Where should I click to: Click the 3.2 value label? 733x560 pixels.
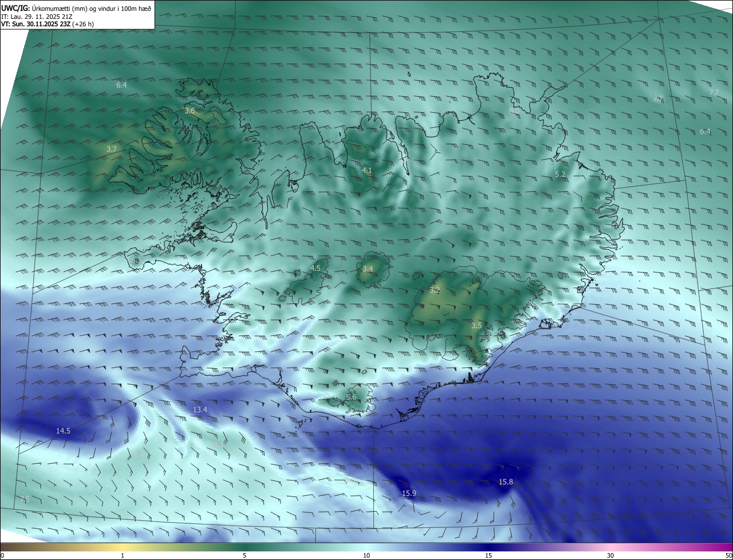435,290
